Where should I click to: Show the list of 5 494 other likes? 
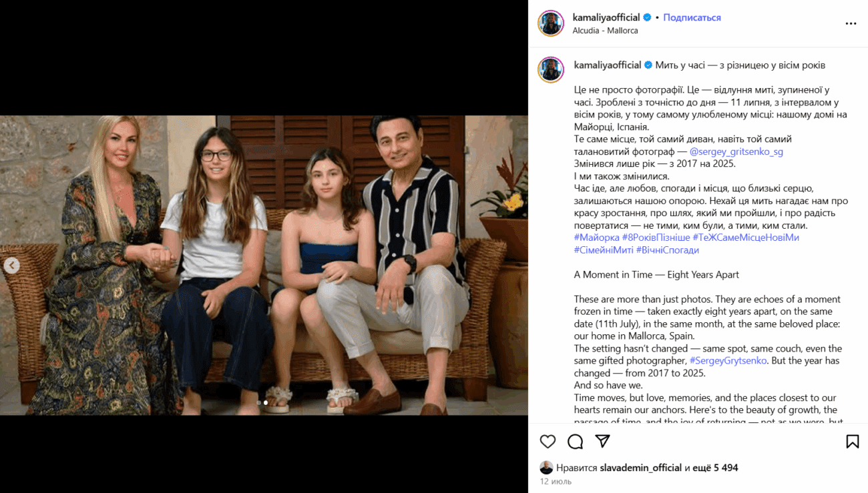coord(716,468)
